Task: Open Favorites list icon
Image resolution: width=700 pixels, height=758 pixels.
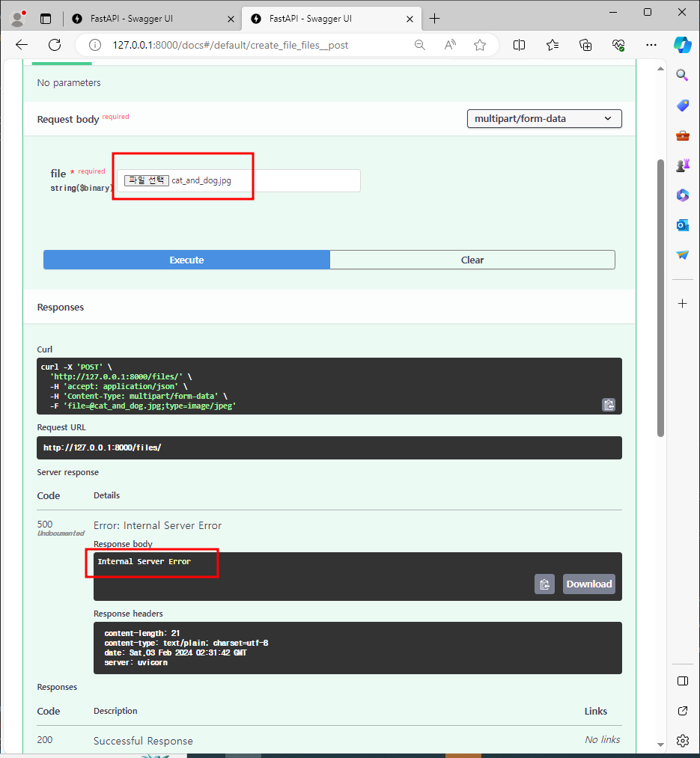Action: point(553,45)
